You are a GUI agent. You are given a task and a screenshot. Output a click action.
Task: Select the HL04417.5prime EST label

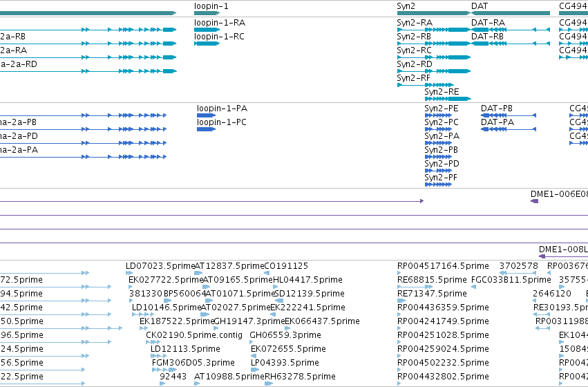point(308,280)
